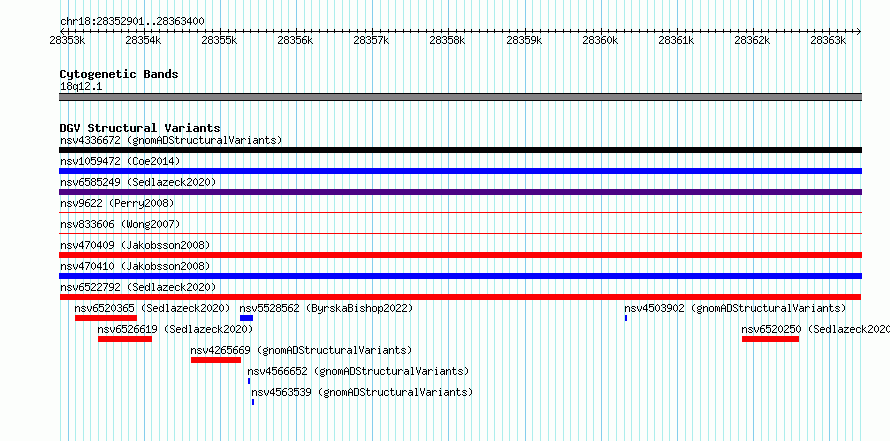Click the nsv4336672 gnomAD variant label
The height and width of the screenshot is (441, 890).
pyautogui.click(x=171, y=140)
